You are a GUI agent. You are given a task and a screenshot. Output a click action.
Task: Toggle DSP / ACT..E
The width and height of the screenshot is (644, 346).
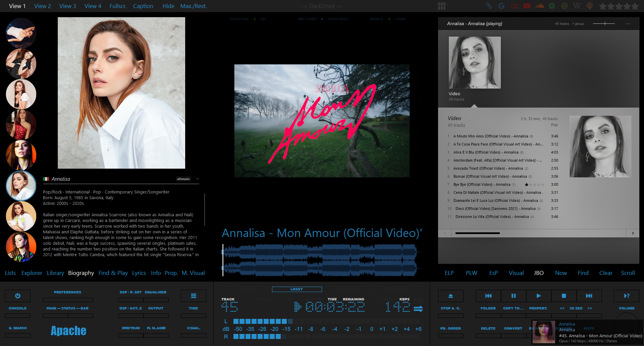coord(131,315)
